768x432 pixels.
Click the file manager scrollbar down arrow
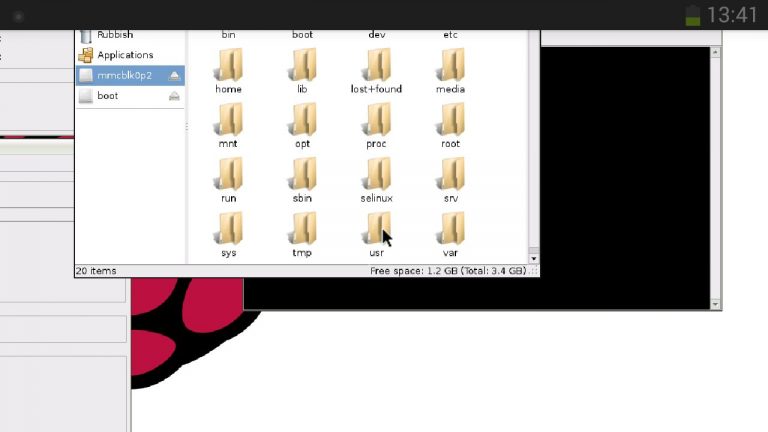pos(534,259)
